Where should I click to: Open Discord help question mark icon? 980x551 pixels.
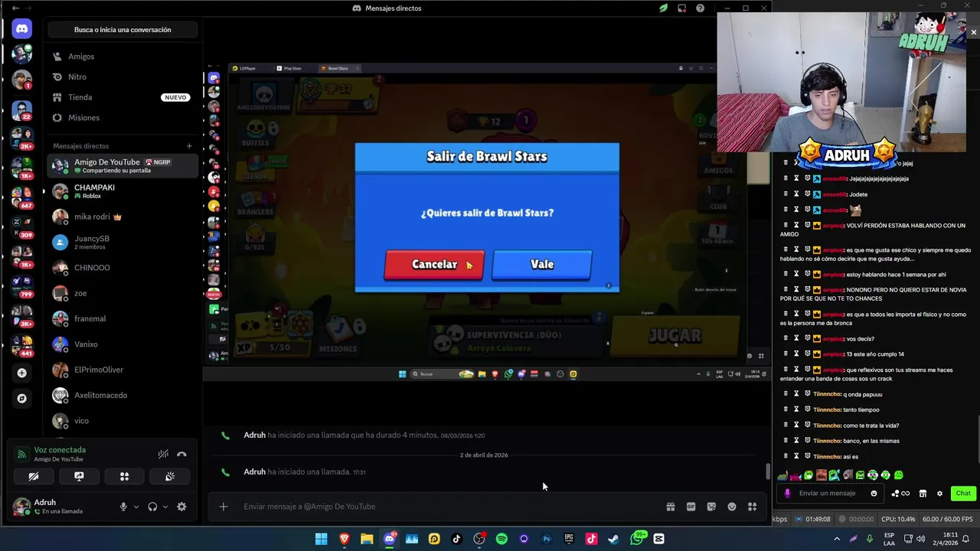point(700,8)
